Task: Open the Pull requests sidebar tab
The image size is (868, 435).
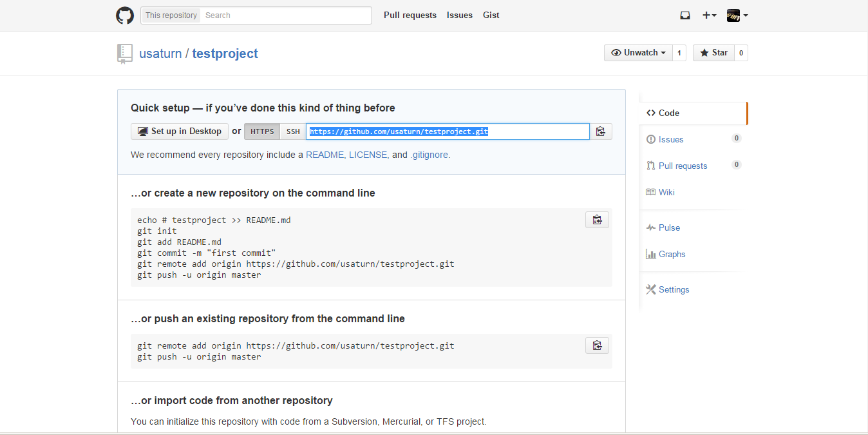Action: [x=693, y=166]
